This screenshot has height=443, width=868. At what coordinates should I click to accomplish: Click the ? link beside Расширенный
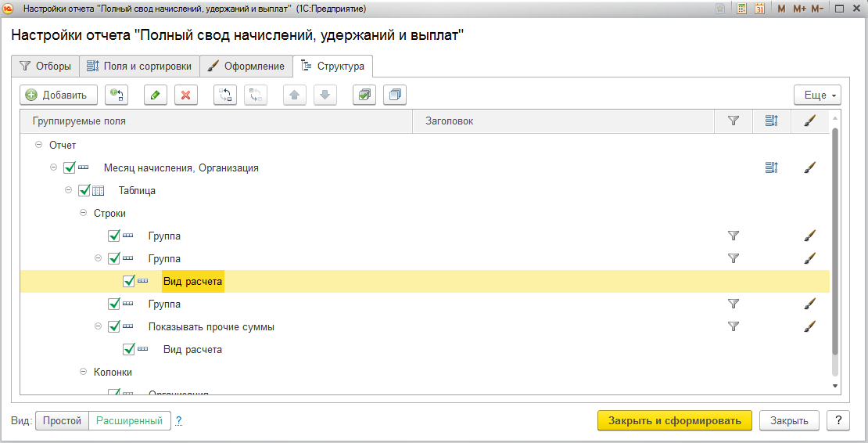(179, 421)
